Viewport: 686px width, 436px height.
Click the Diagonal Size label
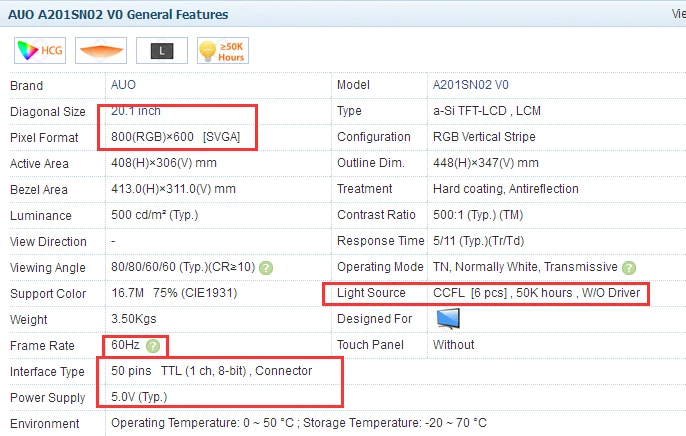(48, 112)
